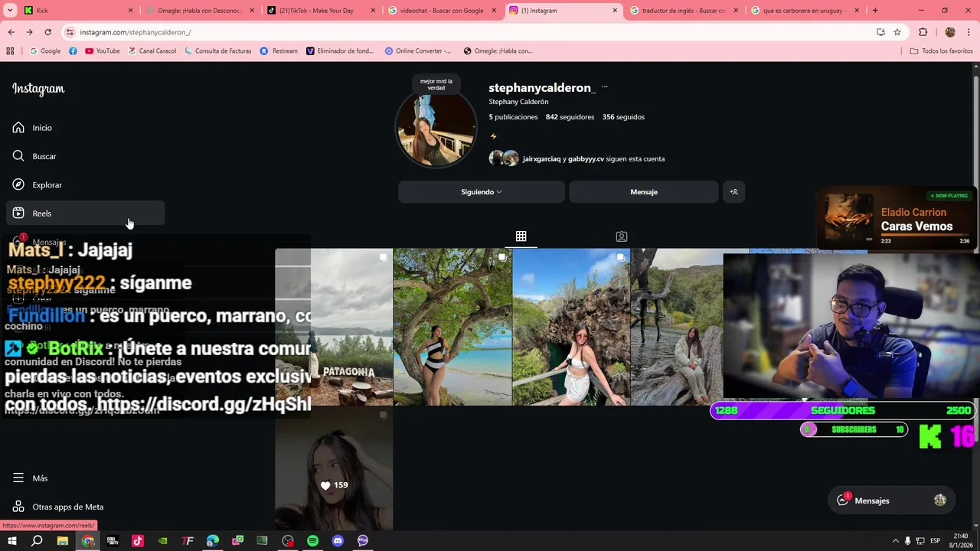Switch to que es carbonera tab
Image resolution: width=980 pixels, height=551 pixels.
click(805, 11)
